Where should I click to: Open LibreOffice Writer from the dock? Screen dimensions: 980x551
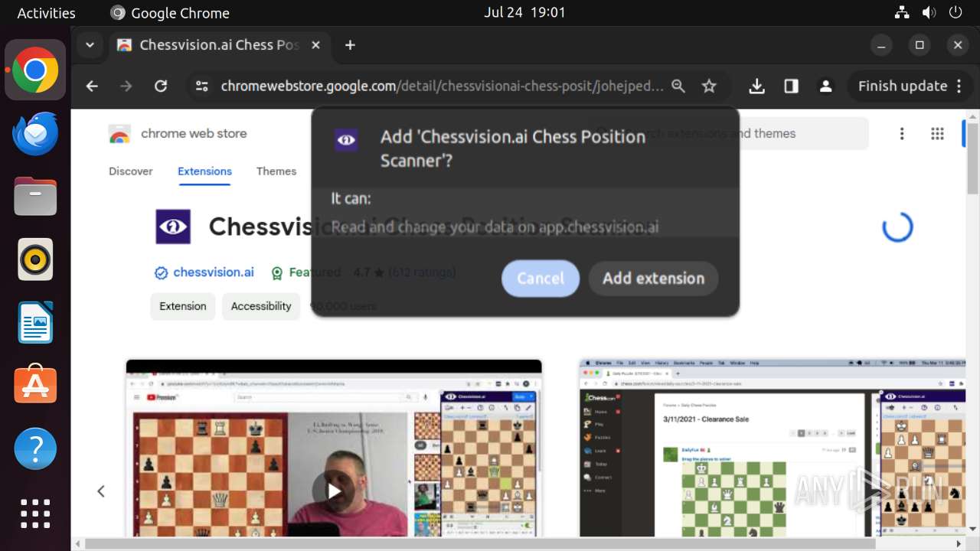pyautogui.click(x=35, y=322)
